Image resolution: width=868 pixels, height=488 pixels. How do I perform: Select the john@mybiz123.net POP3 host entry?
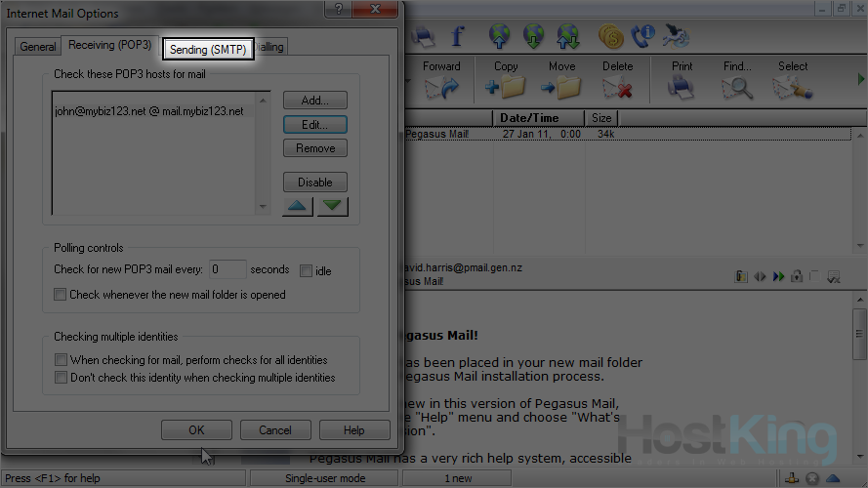point(149,111)
